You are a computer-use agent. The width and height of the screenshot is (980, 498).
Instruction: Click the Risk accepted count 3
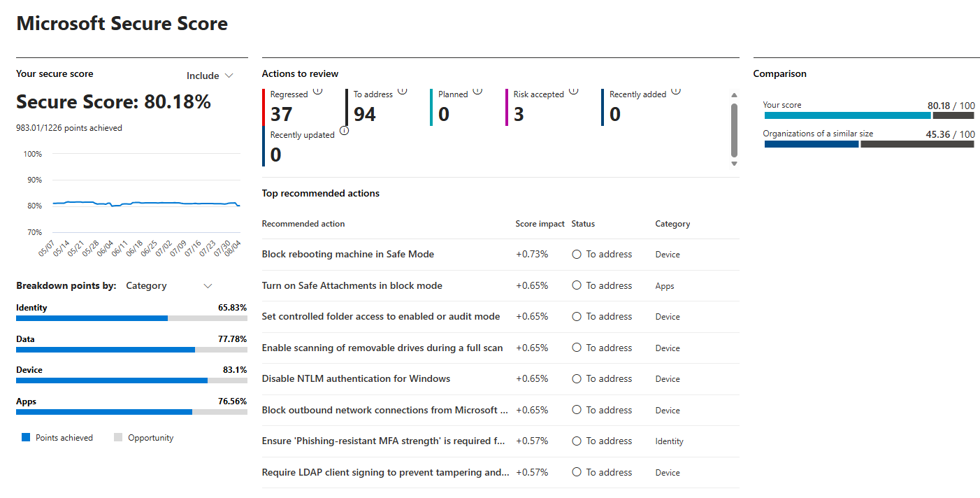pyautogui.click(x=519, y=114)
